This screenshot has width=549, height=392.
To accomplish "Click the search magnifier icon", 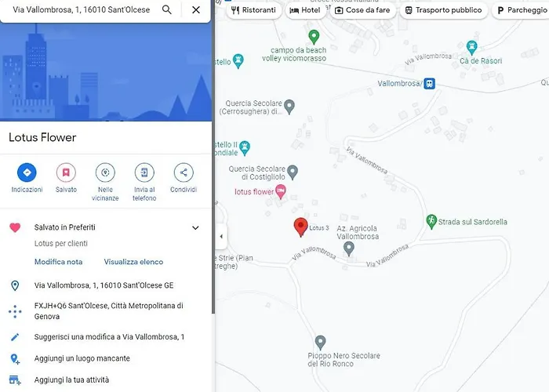I will pos(166,10).
